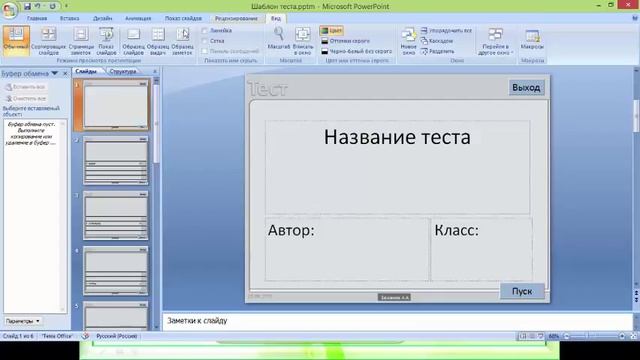
Task: Switch to Normal (Обычный) view
Action: tap(16, 40)
